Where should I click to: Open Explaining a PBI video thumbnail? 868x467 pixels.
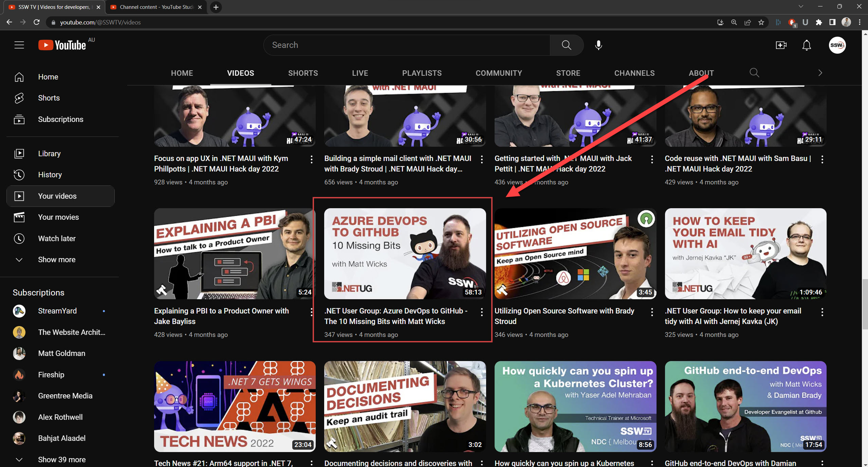pos(234,253)
